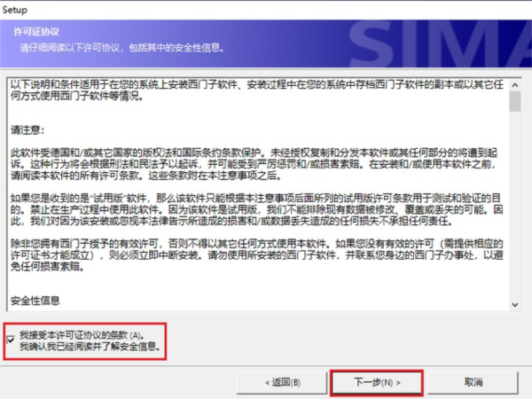Click the Setup window title
This screenshot has height=399, width=532.
click(x=14, y=10)
